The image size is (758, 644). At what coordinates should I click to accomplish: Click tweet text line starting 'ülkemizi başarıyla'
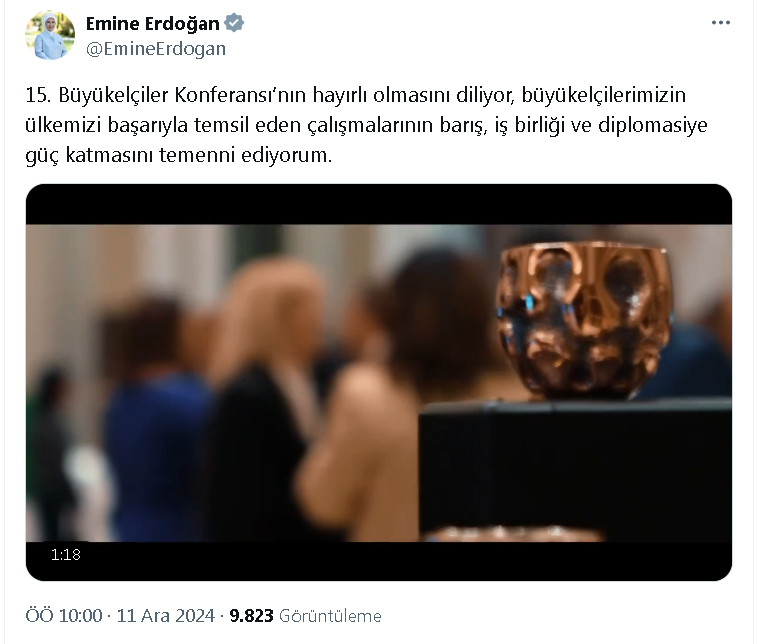(x=366, y=125)
